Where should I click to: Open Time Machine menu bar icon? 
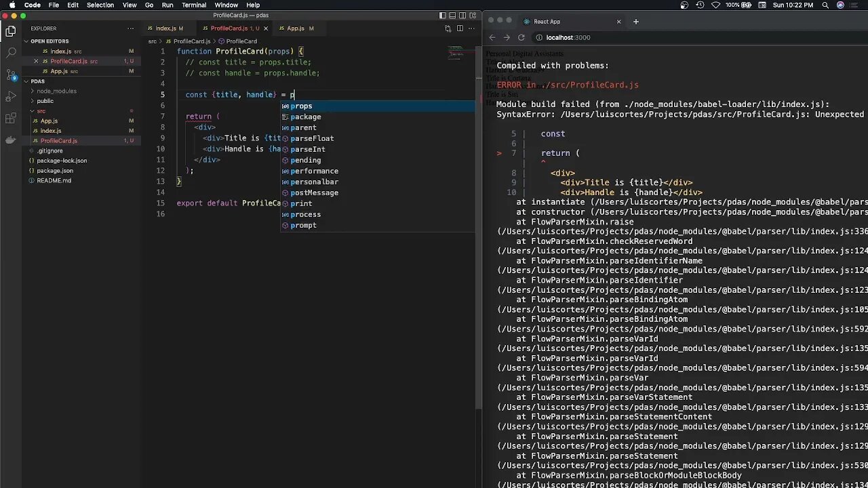(701, 5)
